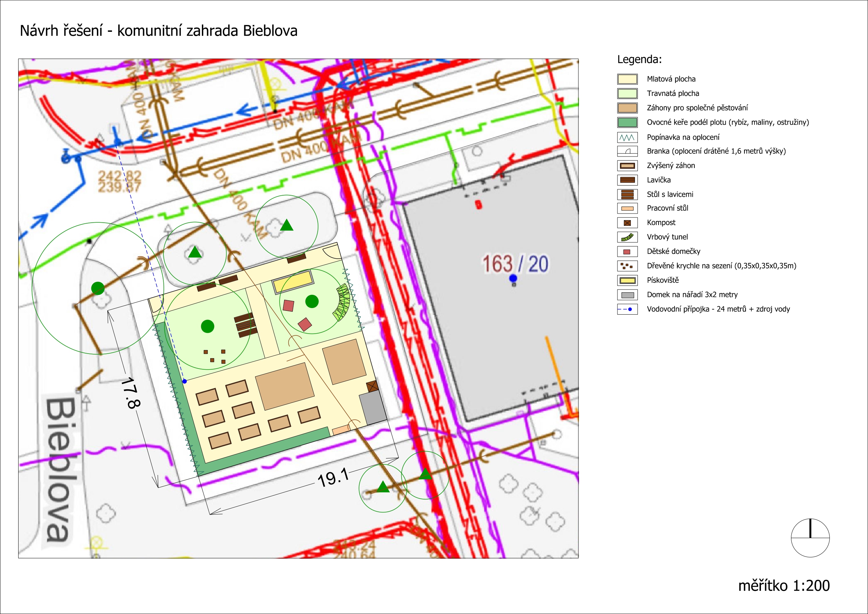The height and width of the screenshot is (614, 868).
Task: Click the Ovocné keře dark green swatch
Action: [627, 123]
